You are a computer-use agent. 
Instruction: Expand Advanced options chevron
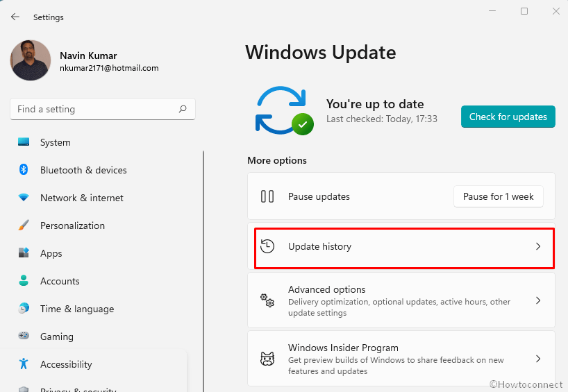point(538,300)
